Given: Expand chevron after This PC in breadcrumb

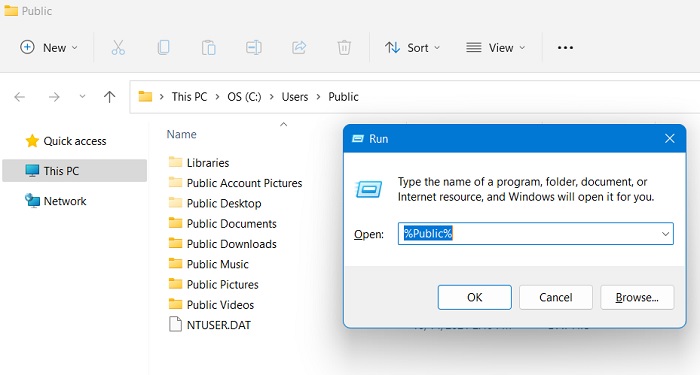Looking at the screenshot, I should click(217, 97).
